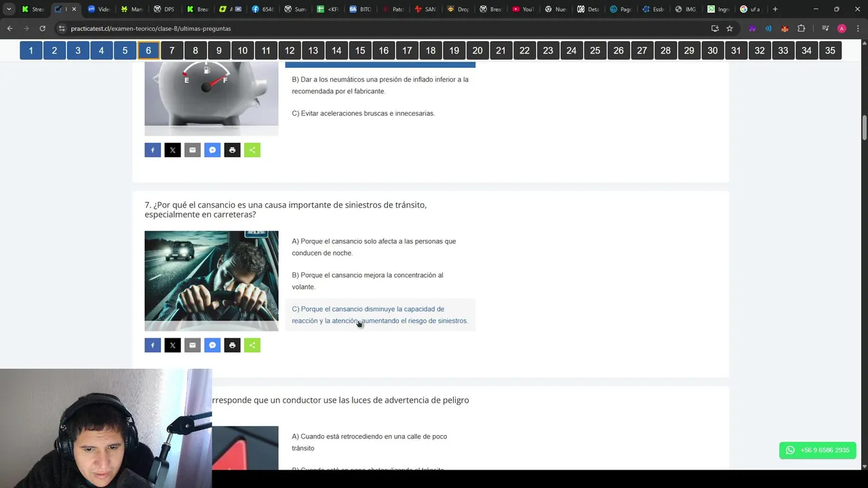Jump to question 20

point(477,50)
